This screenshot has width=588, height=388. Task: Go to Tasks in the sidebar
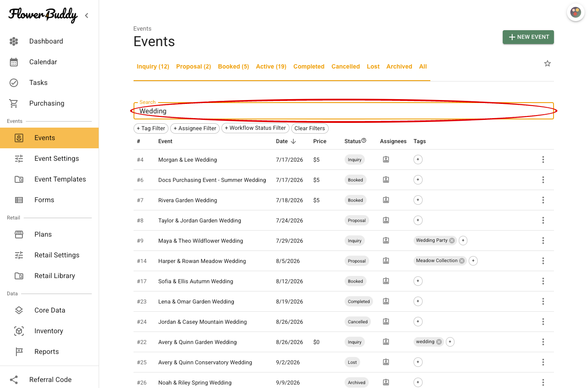[38, 83]
